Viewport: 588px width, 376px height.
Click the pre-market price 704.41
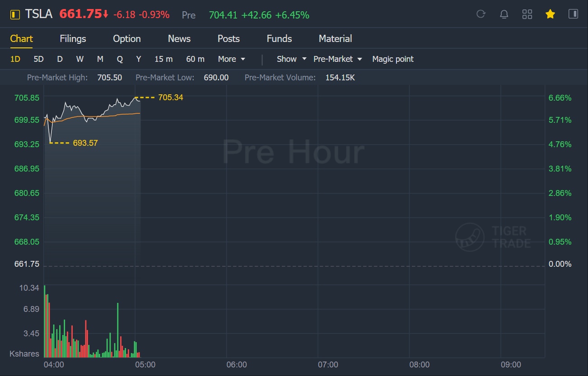click(x=223, y=15)
